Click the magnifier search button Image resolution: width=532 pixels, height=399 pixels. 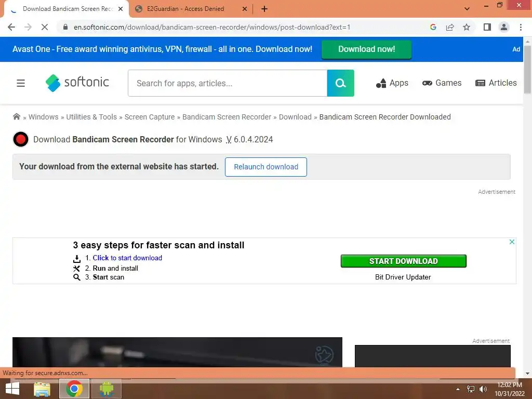341,83
